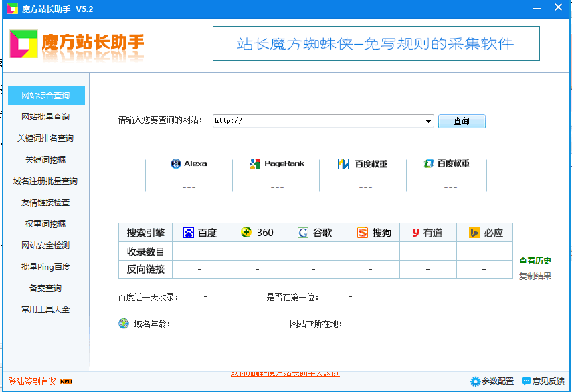Click the 查看历史 link
This screenshot has width=572, height=392.
(x=535, y=261)
